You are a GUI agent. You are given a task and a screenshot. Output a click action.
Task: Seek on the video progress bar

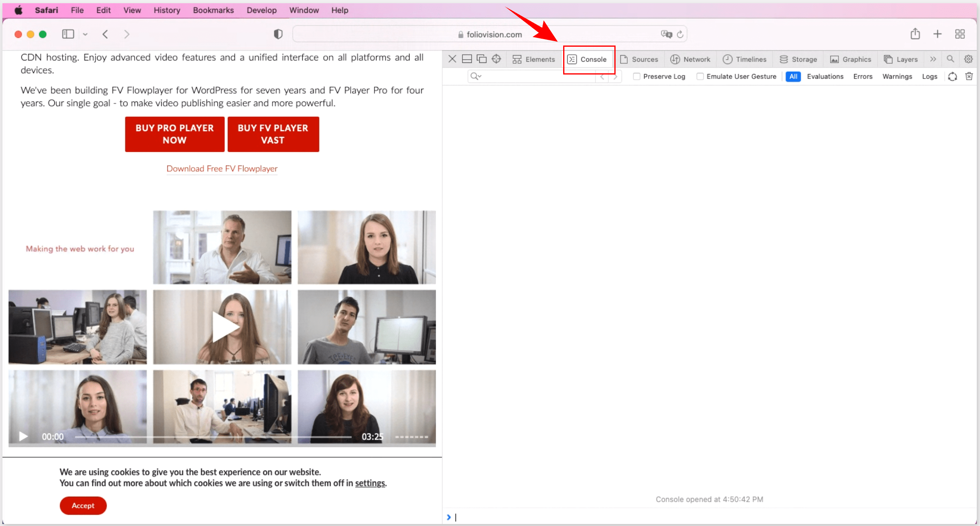click(213, 437)
